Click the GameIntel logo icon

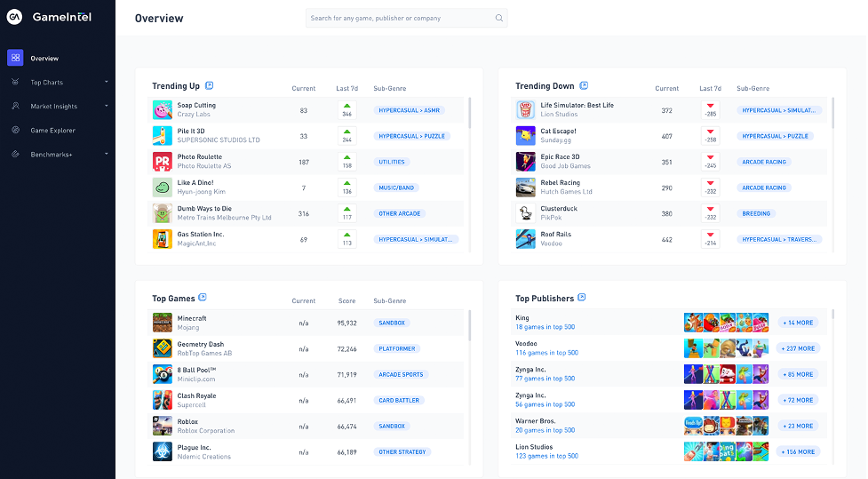[x=15, y=17]
